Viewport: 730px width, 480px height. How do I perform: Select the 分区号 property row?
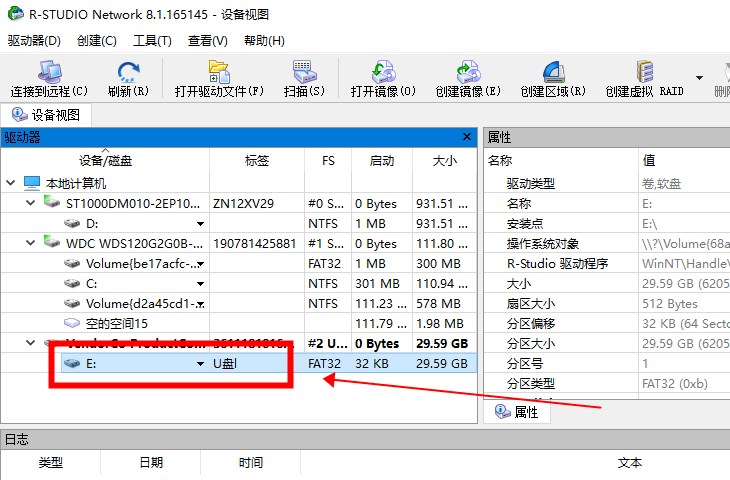[x=607, y=364]
